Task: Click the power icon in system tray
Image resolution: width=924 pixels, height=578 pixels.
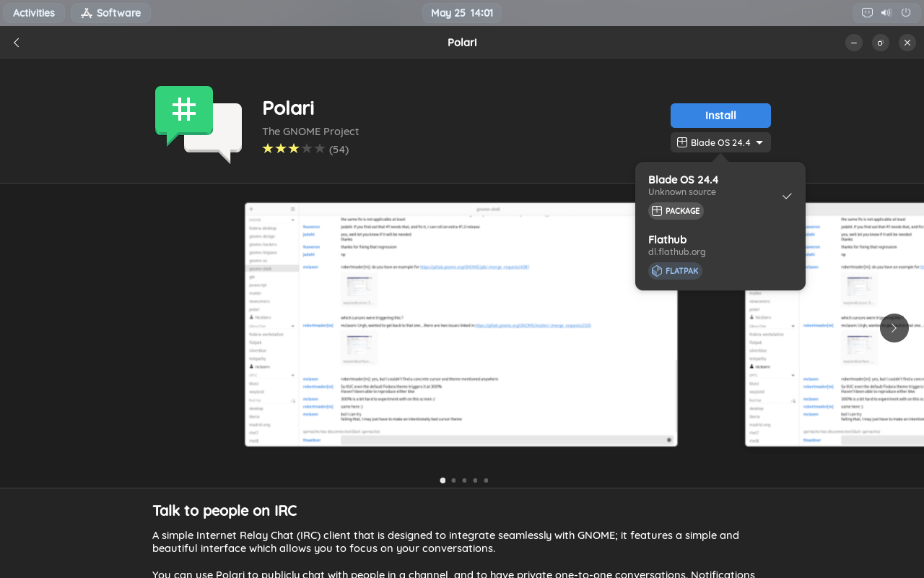Action: pos(906,13)
